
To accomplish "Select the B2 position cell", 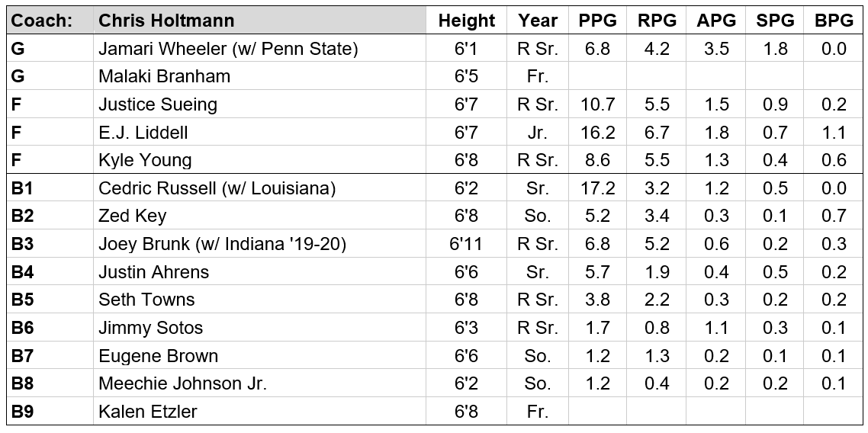I will tap(50, 216).
